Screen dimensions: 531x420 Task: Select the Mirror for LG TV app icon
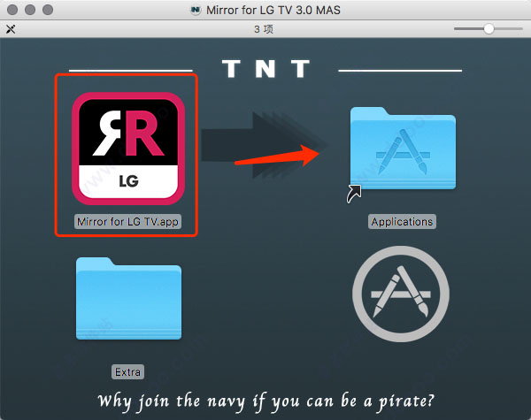pos(128,149)
